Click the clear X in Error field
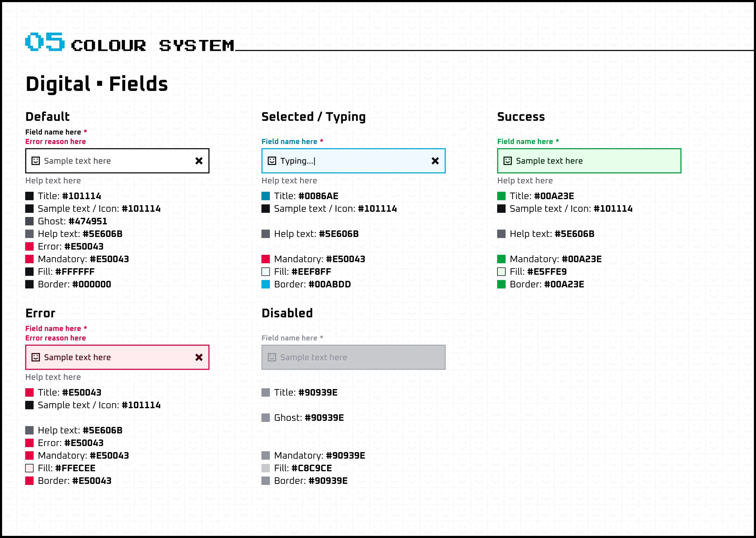The image size is (756, 538). (x=199, y=357)
